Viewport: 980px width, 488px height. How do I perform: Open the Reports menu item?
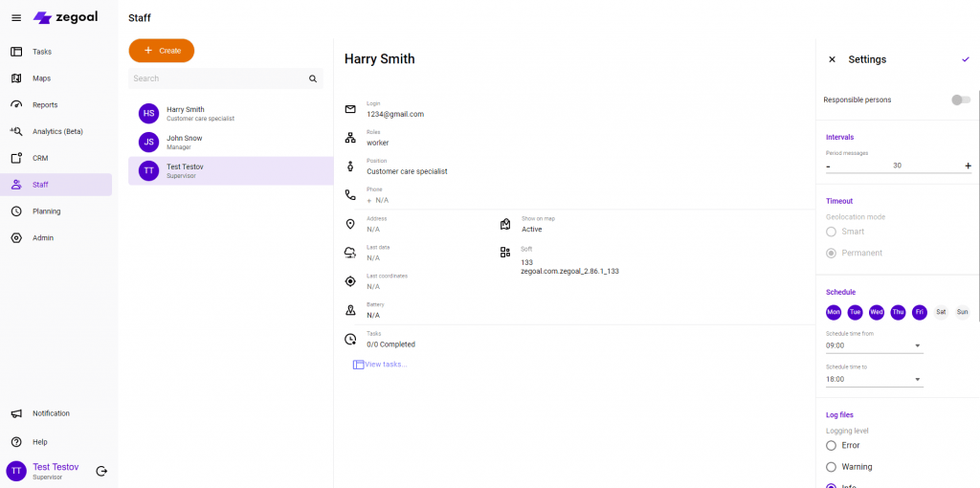point(45,105)
